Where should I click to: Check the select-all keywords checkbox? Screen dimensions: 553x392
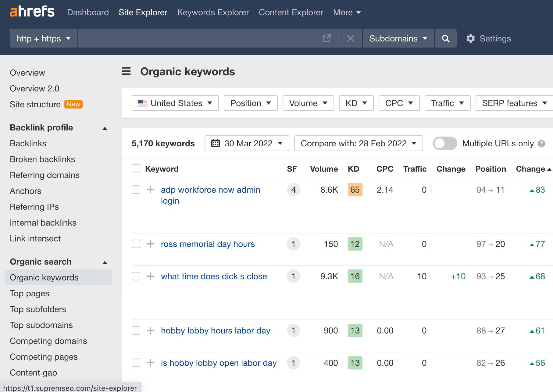136,169
